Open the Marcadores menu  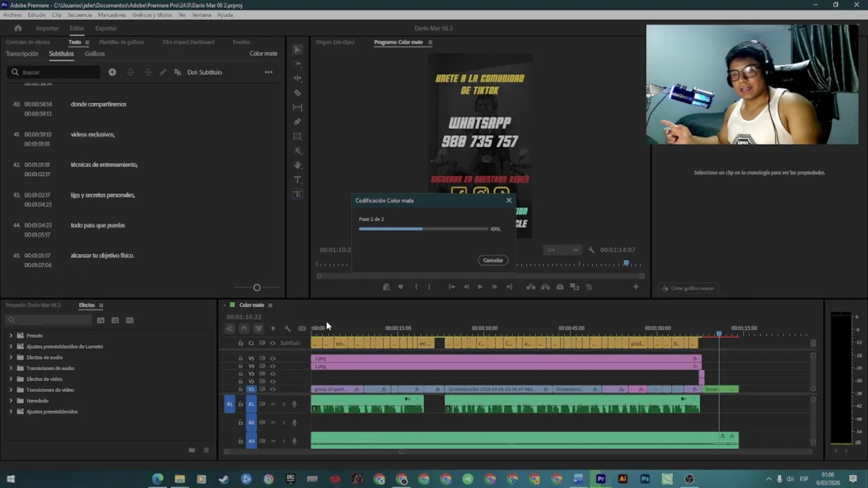pos(112,15)
